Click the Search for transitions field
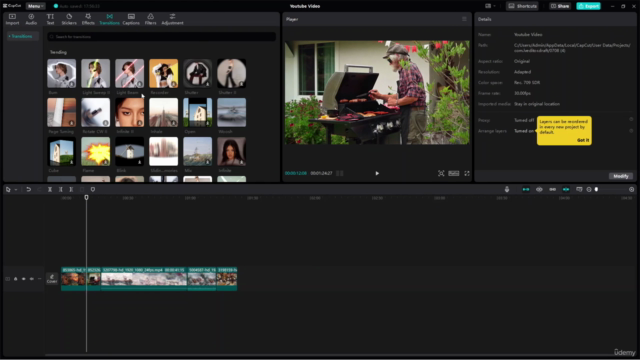This screenshot has height=360, width=640. point(162,37)
